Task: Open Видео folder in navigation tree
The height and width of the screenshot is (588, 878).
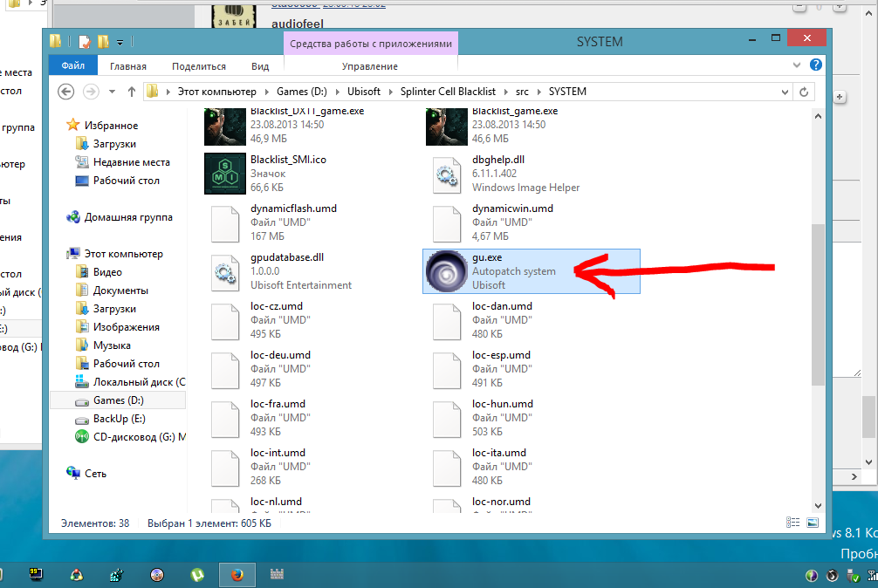Action: 107,272
